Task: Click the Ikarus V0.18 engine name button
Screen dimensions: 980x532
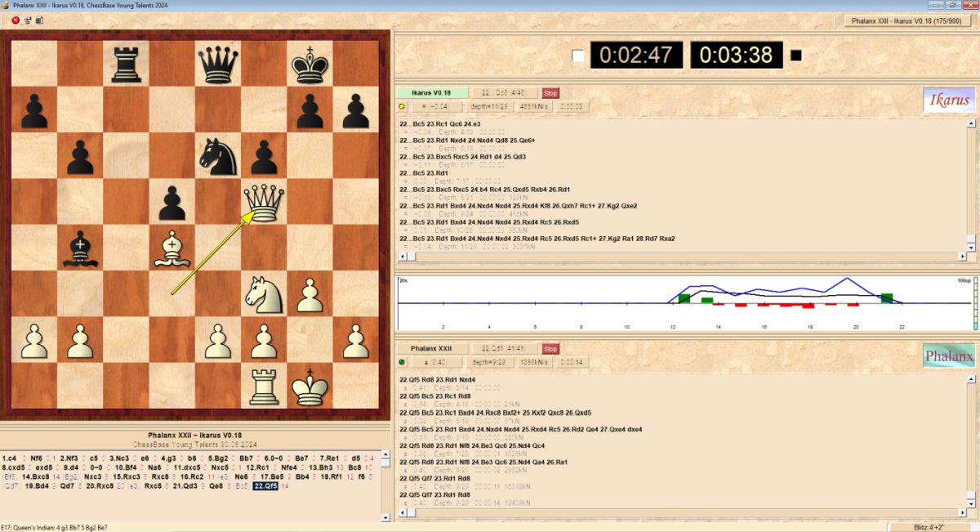Action: [x=432, y=93]
